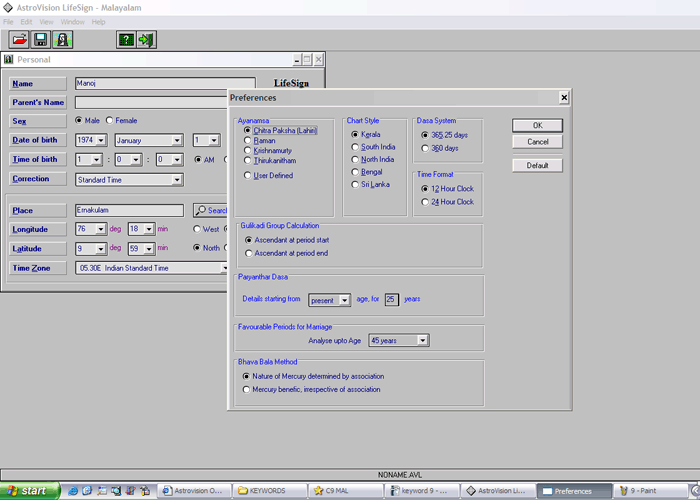Open birth minute dropdown
Viewport: 700px width, 500px height.
click(136, 159)
